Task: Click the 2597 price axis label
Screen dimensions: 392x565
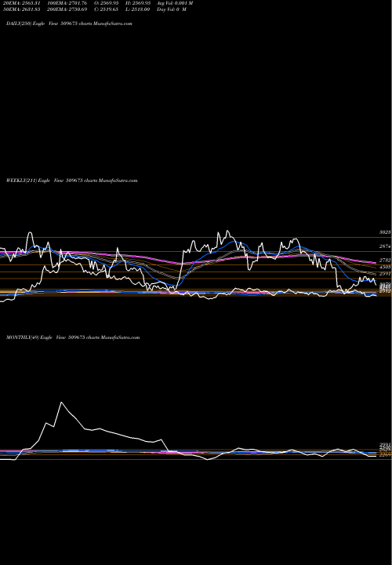Action: [x=385, y=274]
